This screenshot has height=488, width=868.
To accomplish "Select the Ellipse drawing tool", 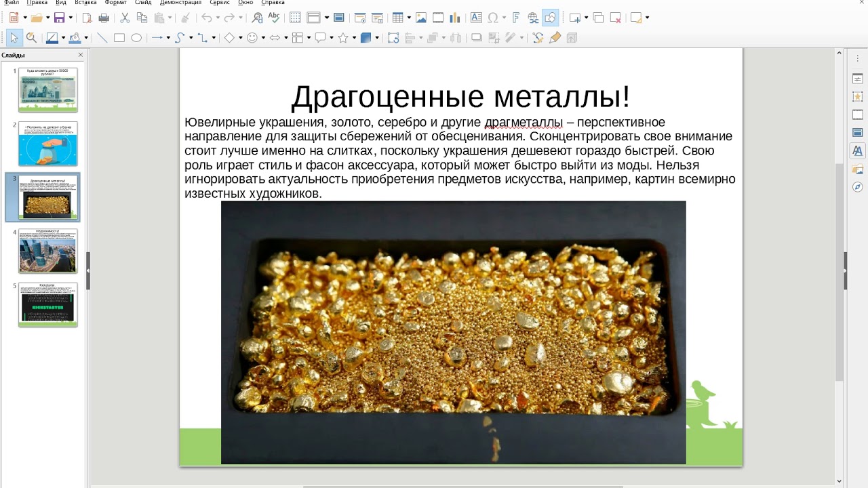I will click(x=136, y=38).
